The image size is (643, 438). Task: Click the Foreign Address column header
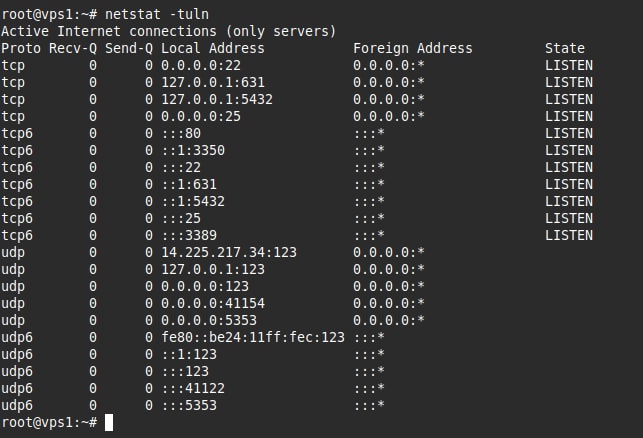[x=413, y=48]
